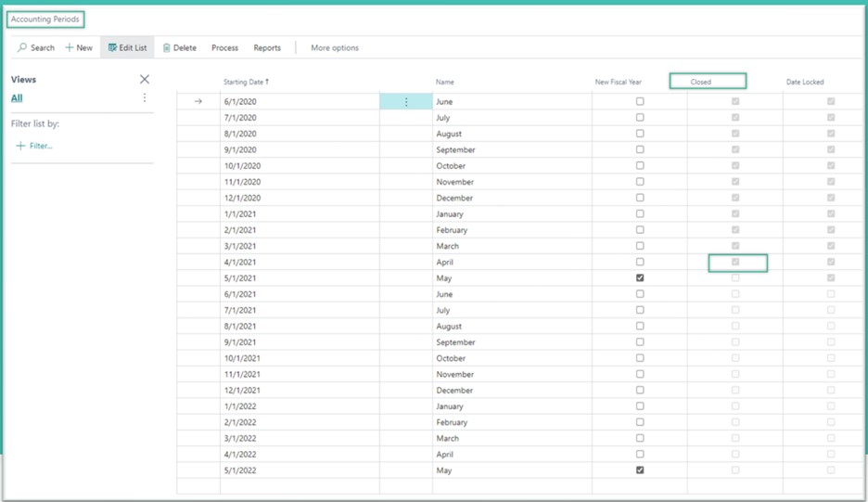Click the name March in 3/1/2021 row

point(447,246)
